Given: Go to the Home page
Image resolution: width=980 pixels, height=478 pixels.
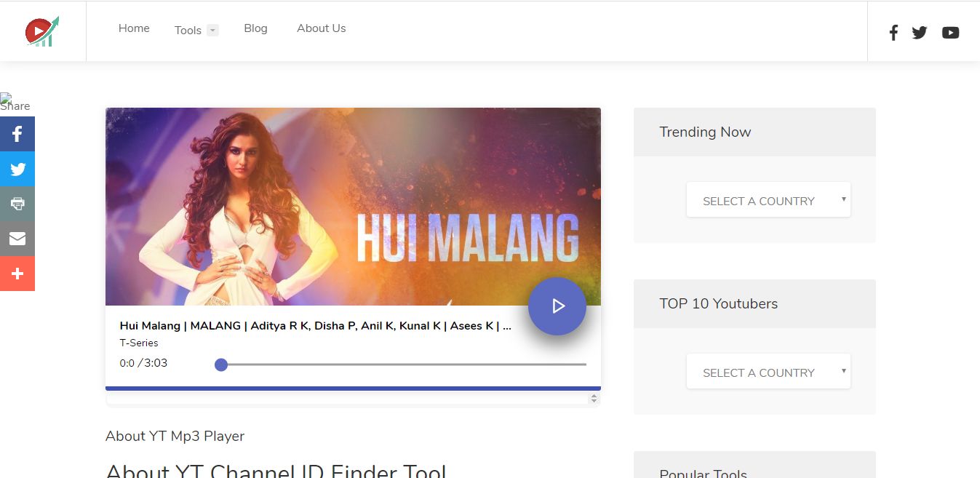Looking at the screenshot, I should pyautogui.click(x=134, y=28).
